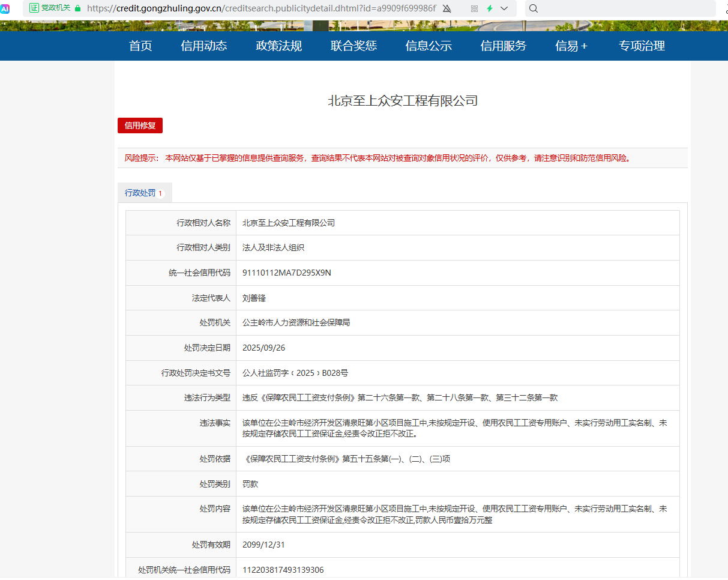Click the green padlock security icon
The image size is (728, 580).
point(78,8)
